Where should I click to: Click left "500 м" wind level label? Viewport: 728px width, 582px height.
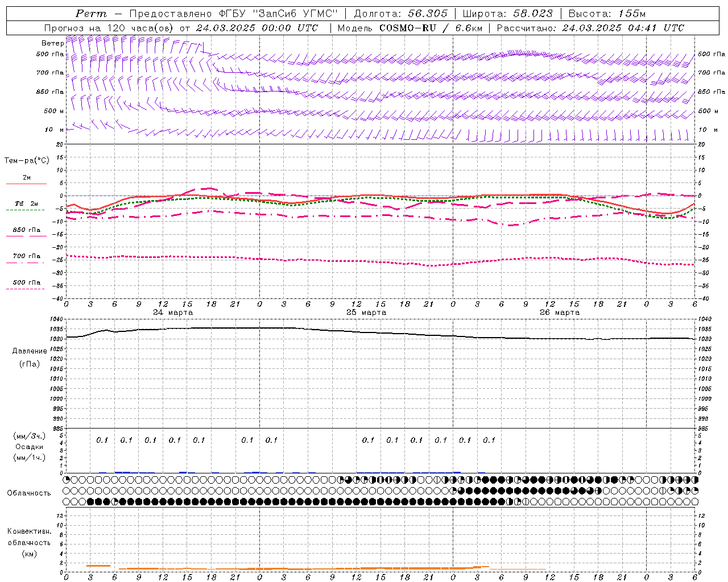54,111
